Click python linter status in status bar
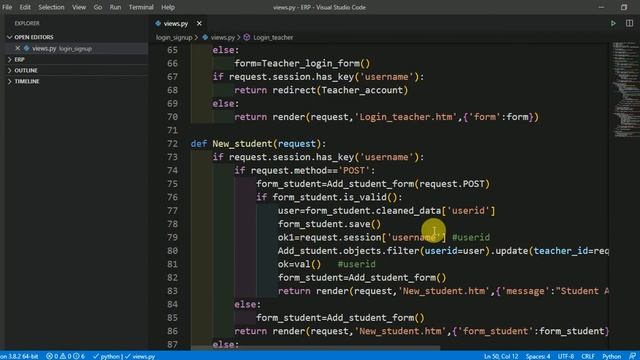This screenshot has width=640, height=360. pyautogui.click(x=124, y=356)
